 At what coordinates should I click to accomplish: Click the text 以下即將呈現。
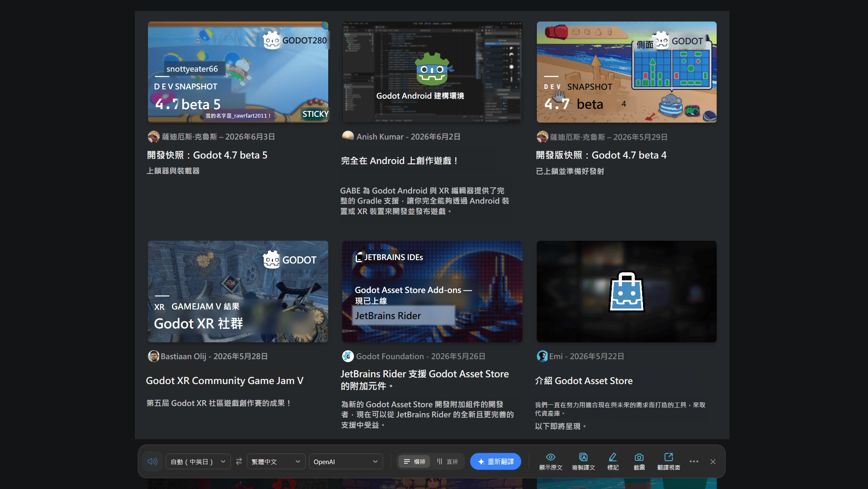pyautogui.click(x=561, y=426)
